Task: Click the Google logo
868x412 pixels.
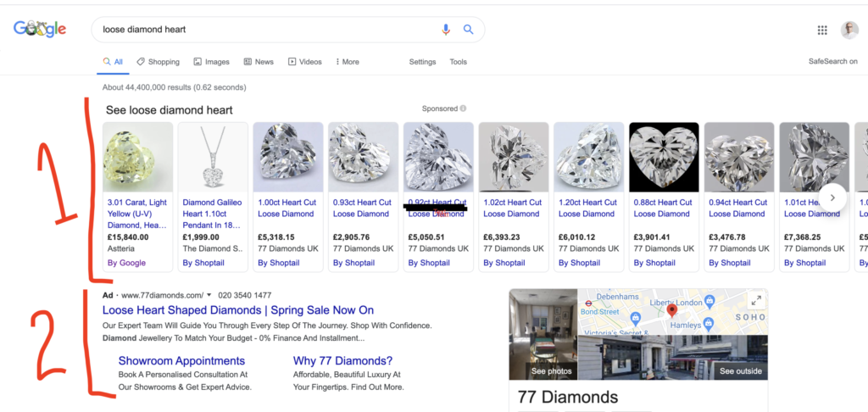Action: (x=40, y=28)
